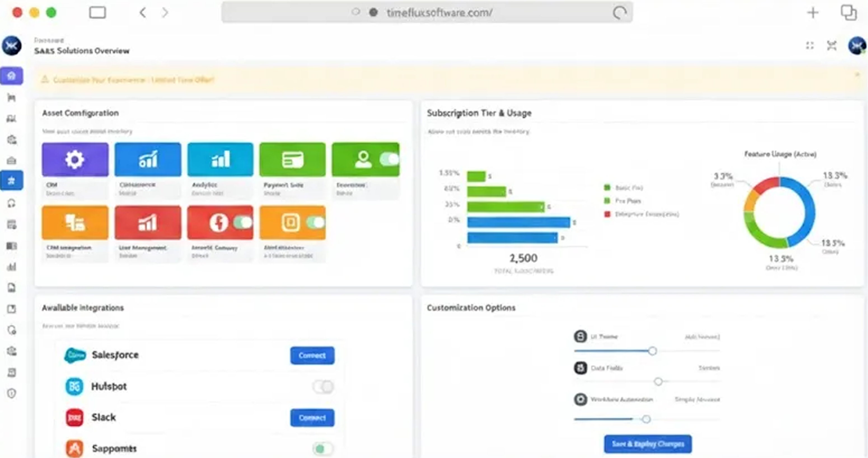Click the star icon in sidebar

[x=11, y=181]
